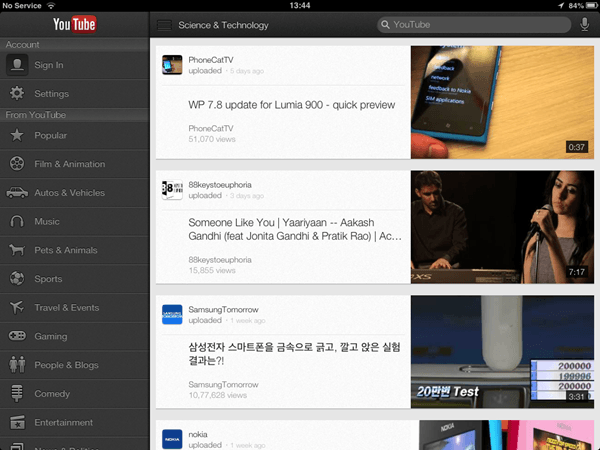Go to Music category
Viewport: 600px width, 450px height.
(x=75, y=222)
